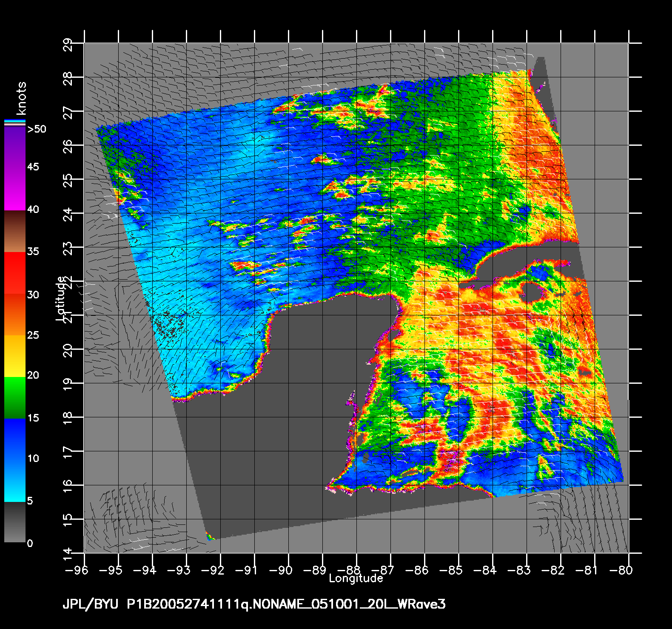This screenshot has width=672, height=629.
Task: Click the longitude tick label '-96'
Action: [x=76, y=570]
